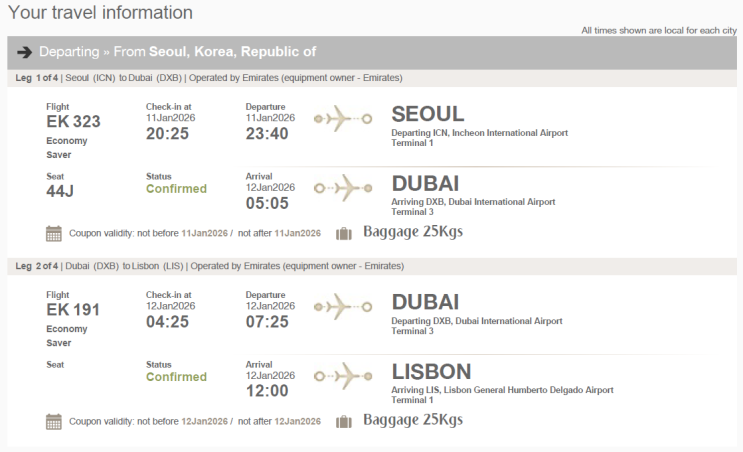
Task: Click the calendar icon in leg 2 coupon validity
Action: [x=54, y=421]
